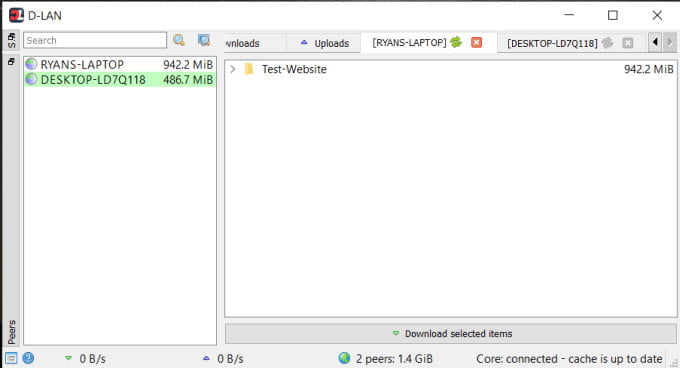Minimize the D-LAN window

click(569, 16)
